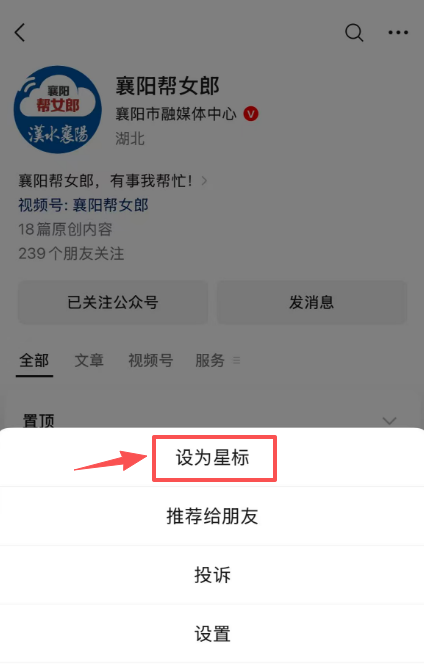Switch to the 全部 tab
The image size is (424, 669).
[34, 361]
